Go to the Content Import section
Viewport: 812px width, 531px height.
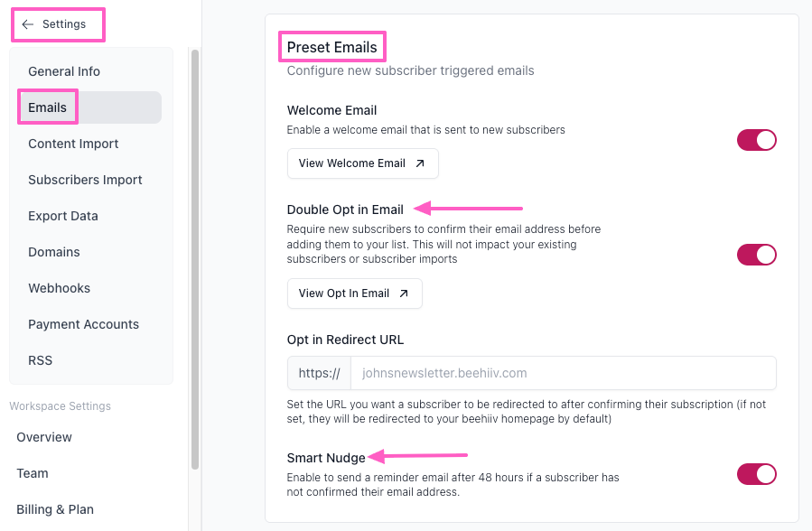pos(73,144)
